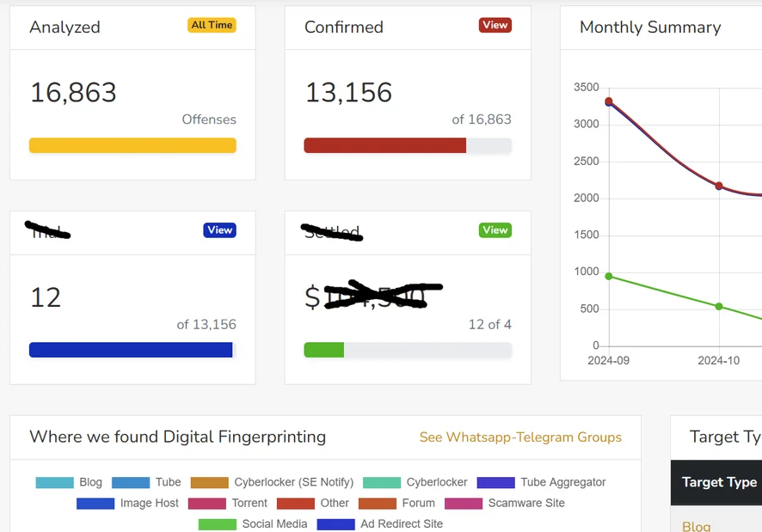Click the Image Host legend swatch

pos(95,503)
